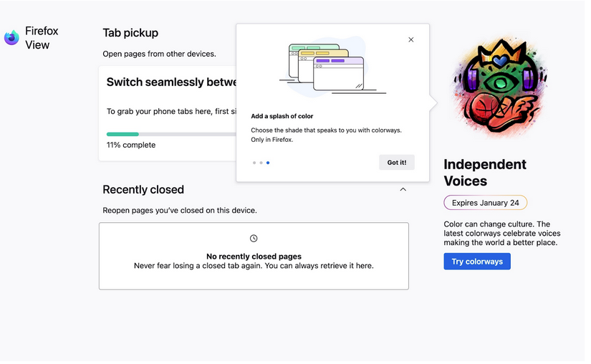This screenshot has width=591, height=364.
Task: Click the Got it! button
Action: click(x=397, y=163)
